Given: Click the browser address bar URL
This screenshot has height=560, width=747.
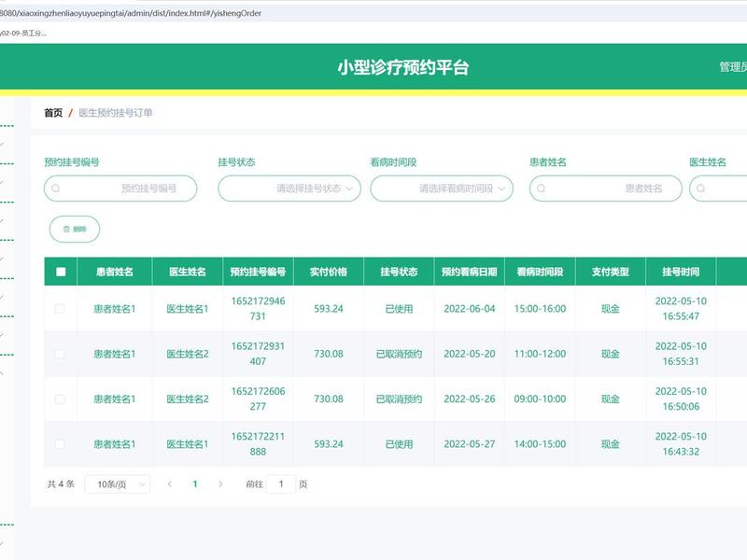Looking at the screenshot, I should pos(130,13).
